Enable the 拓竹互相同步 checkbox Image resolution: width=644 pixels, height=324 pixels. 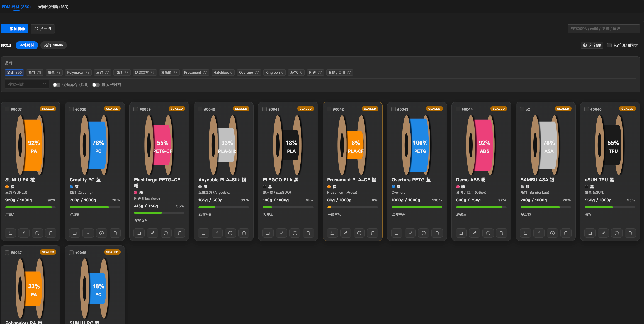coord(609,45)
